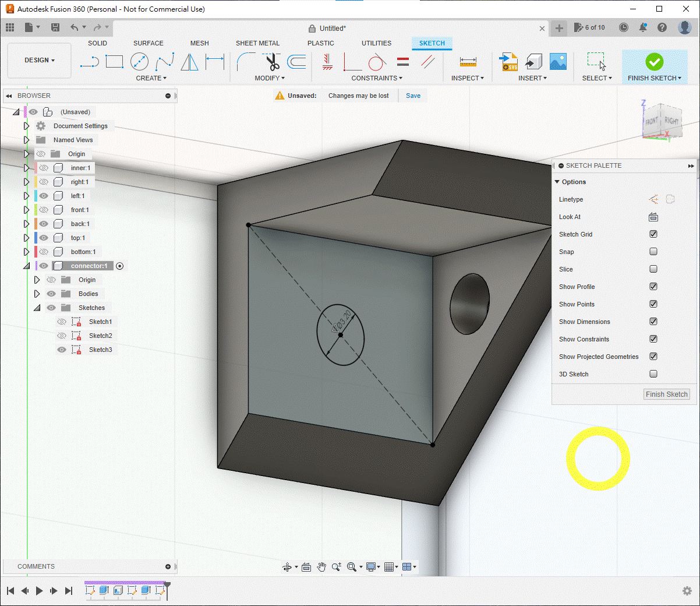Activate the Trim scissors tool
This screenshot has width=700, height=606.
pyautogui.click(x=271, y=62)
